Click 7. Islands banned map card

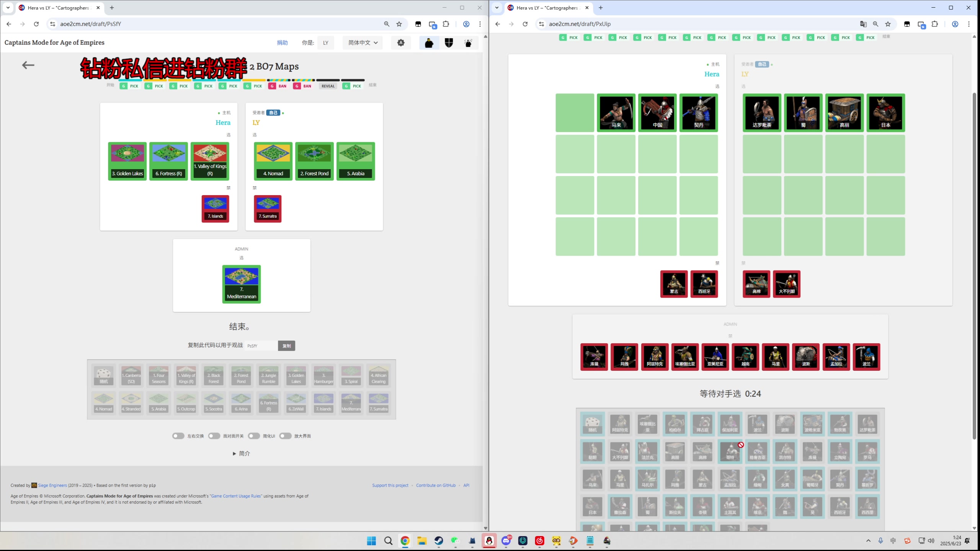point(216,209)
